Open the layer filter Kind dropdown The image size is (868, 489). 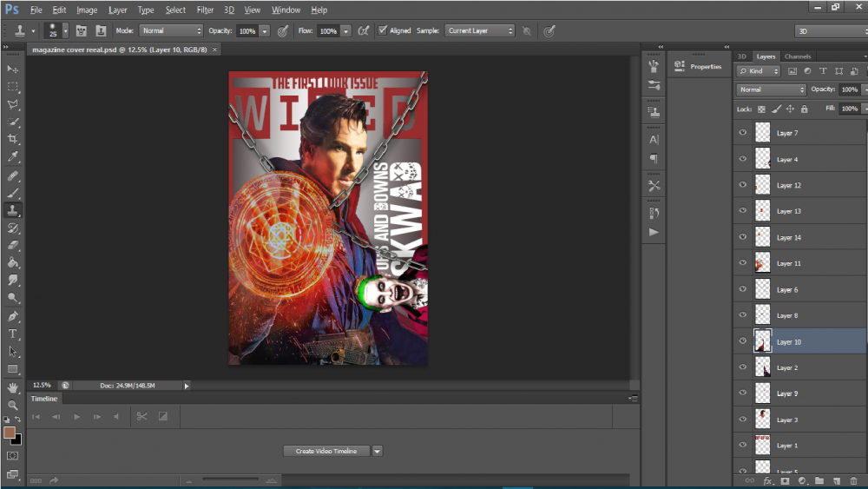click(x=759, y=71)
